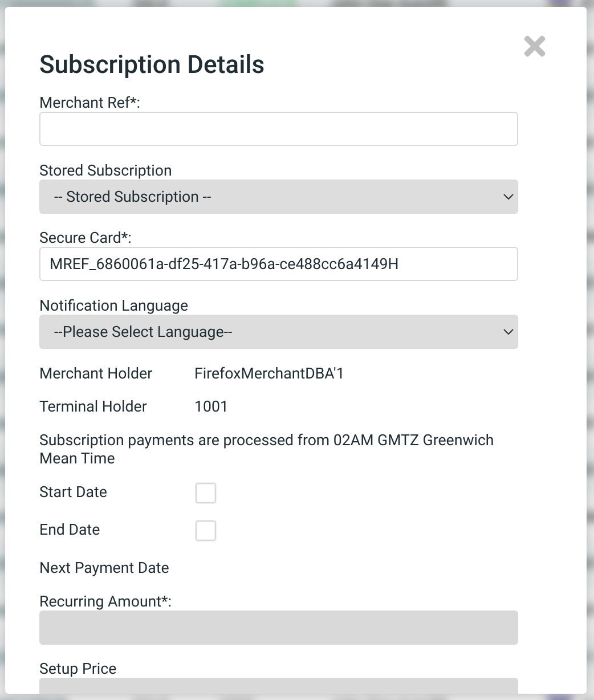Screen dimensions: 594x700
Task: Open the Stored Subscription dropdown
Action: [x=278, y=197]
